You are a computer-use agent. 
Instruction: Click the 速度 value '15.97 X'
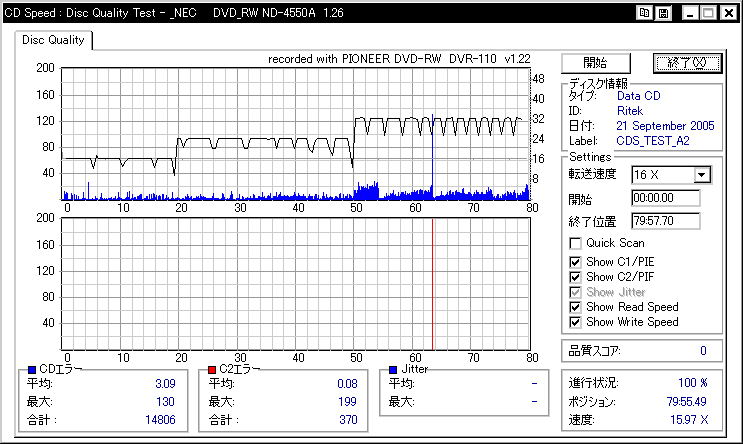pyautogui.click(x=689, y=420)
